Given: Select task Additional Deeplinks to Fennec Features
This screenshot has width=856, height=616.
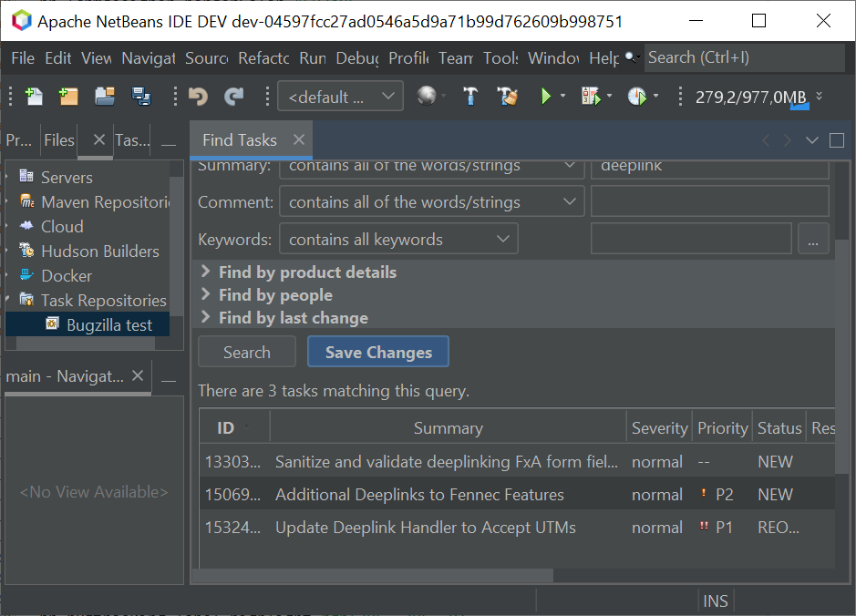Looking at the screenshot, I should [x=517, y=494].
